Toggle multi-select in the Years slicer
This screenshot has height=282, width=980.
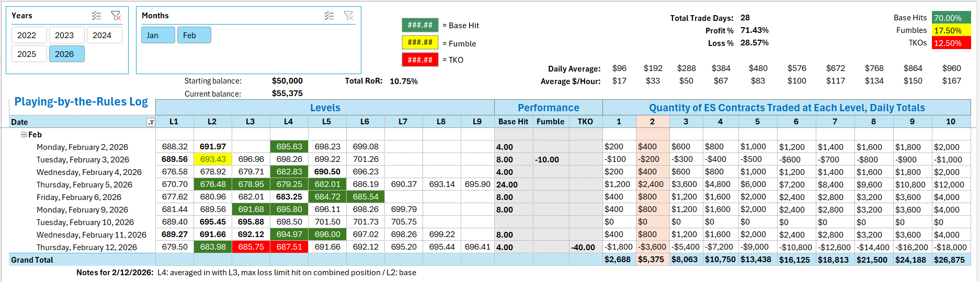(x=97, y=16)
